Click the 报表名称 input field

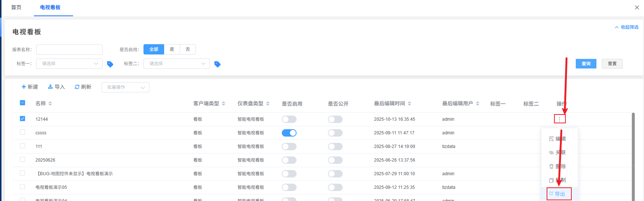coord(69,50)
